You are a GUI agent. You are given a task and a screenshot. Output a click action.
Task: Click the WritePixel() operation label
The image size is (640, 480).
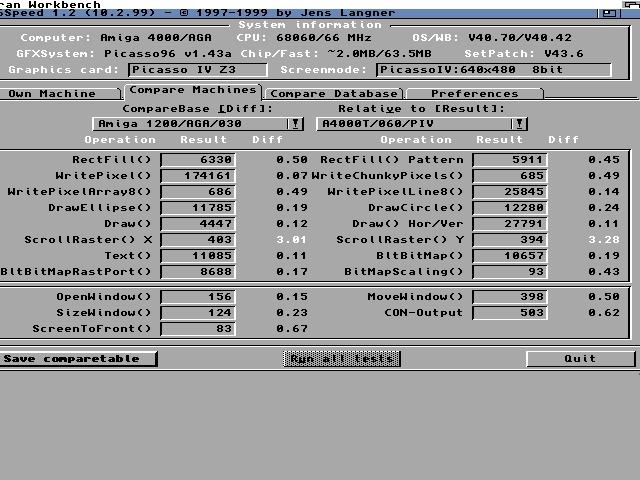pos(103,176)
